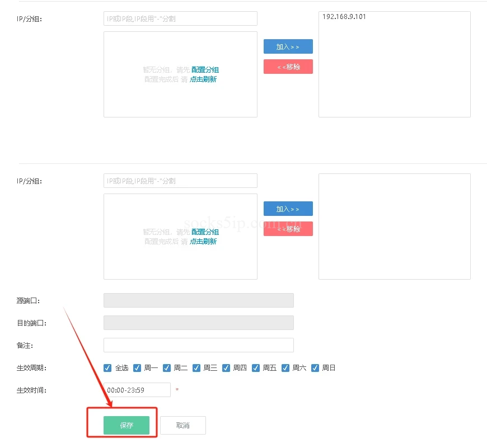This screenshot has width=487, height=448.
Task: Focus the 备注 remark input field
Action: 198,345
